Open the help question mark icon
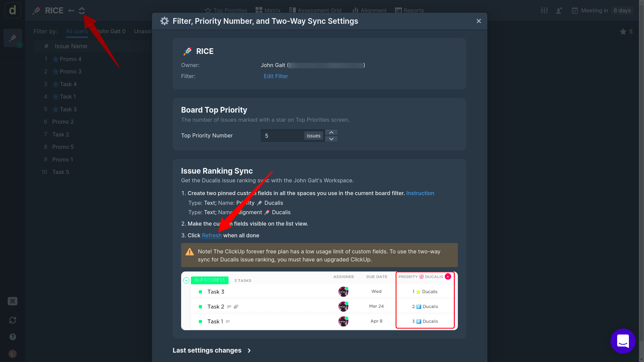This screenshot has width=644, height=362. 13,337
